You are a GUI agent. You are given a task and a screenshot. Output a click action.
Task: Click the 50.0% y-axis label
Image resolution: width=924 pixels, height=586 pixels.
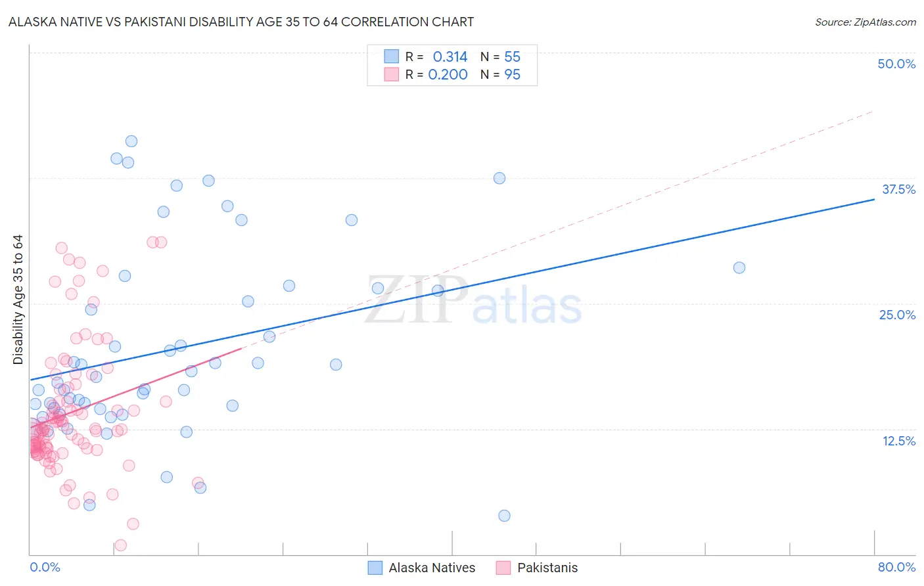click(896, 64)
